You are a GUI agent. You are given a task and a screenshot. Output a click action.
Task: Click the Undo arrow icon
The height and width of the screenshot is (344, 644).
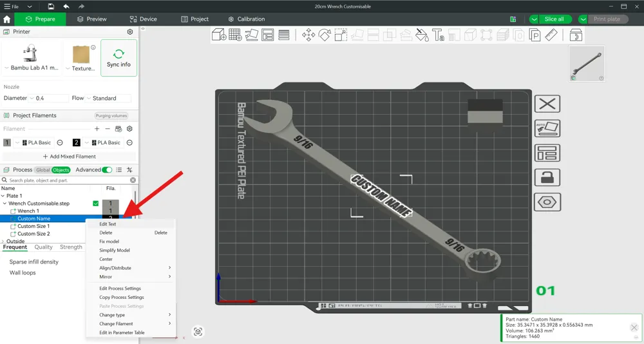(x=66, y=6)
